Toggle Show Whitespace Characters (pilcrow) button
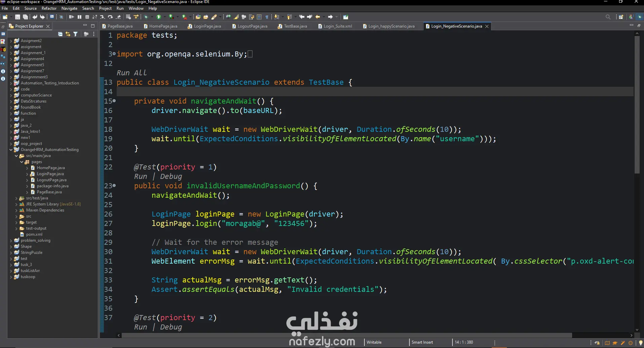 click(267, 17)
